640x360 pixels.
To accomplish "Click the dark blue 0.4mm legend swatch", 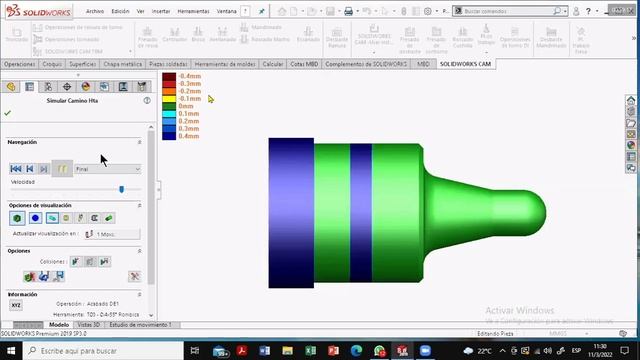I will [169, 136].
